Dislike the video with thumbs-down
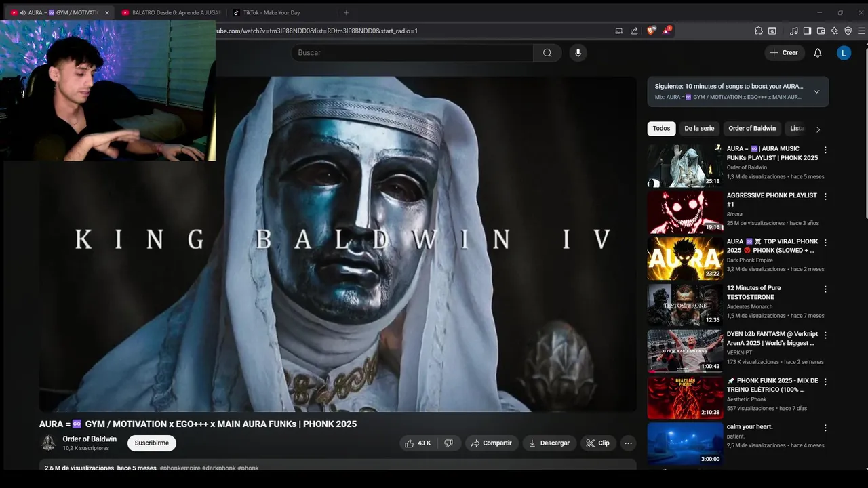Viewport: 868px width, 488px height. [x=448, y=443]
